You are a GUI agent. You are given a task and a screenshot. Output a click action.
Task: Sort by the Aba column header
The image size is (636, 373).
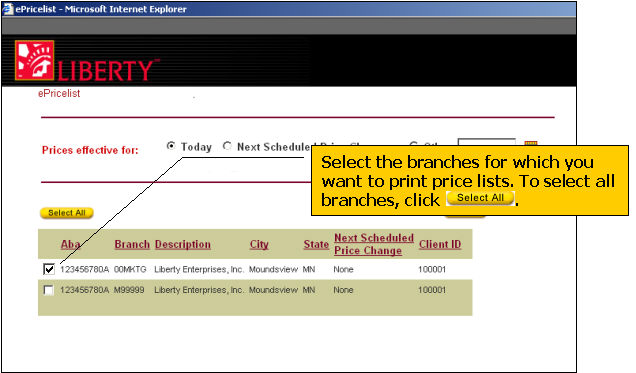(70, 244)
